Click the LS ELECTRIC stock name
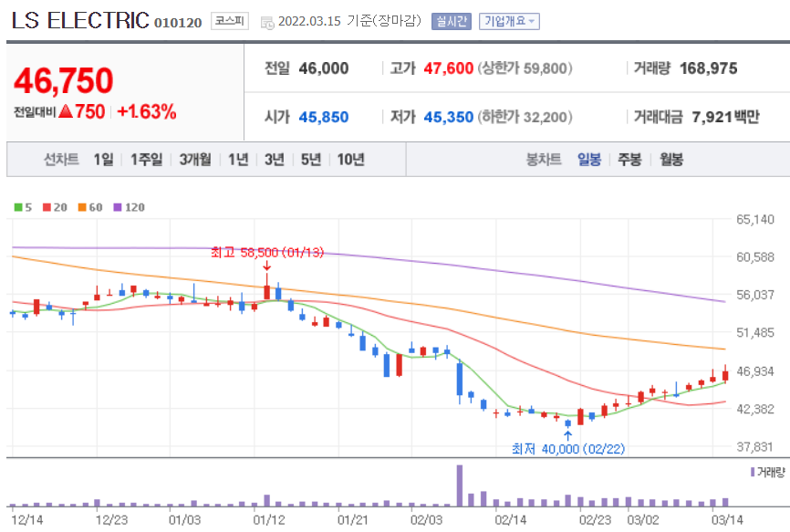This screenshot has width=790, height=532. [x=80, y=21]
